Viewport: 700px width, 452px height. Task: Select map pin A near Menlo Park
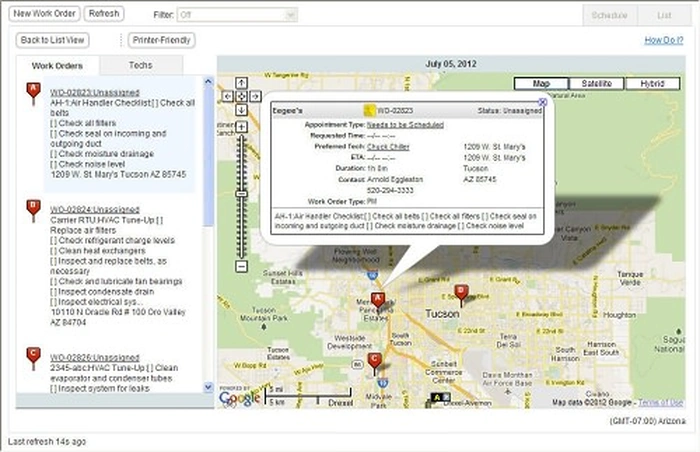[x=378, y=301]
